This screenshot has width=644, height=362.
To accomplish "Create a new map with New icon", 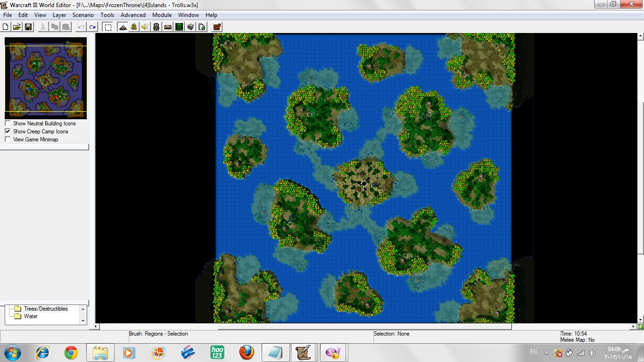I will tap(6, 27).
